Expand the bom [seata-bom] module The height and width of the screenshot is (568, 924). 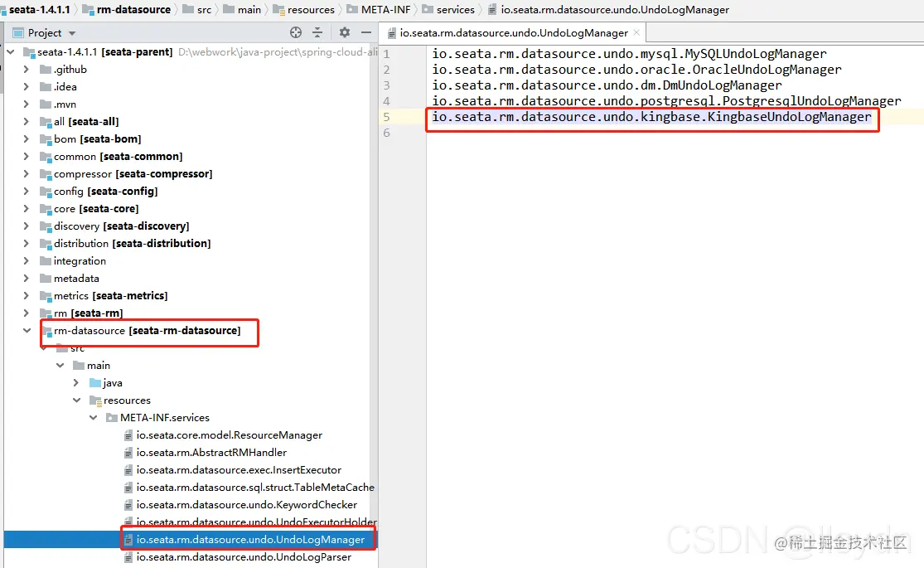(26, 138)
